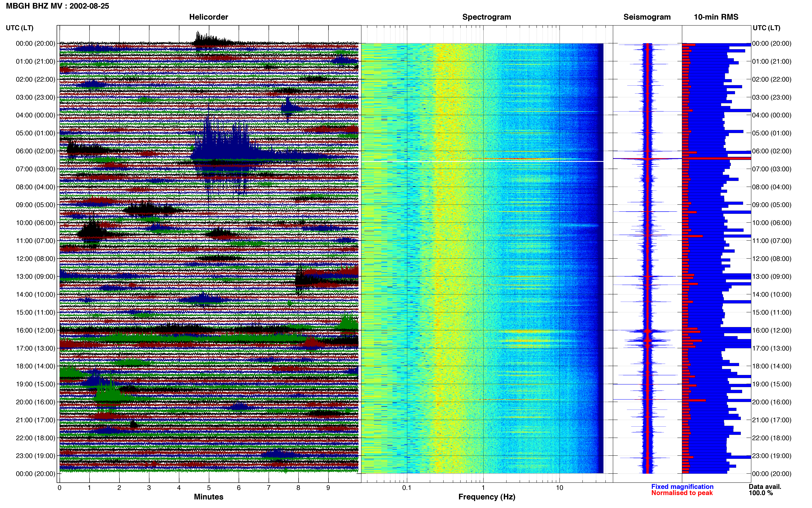Click the white data gap line in spectrogram
The height and width of the screenshot is (508, 812).
pyautogui.click(x=482, y=161)
